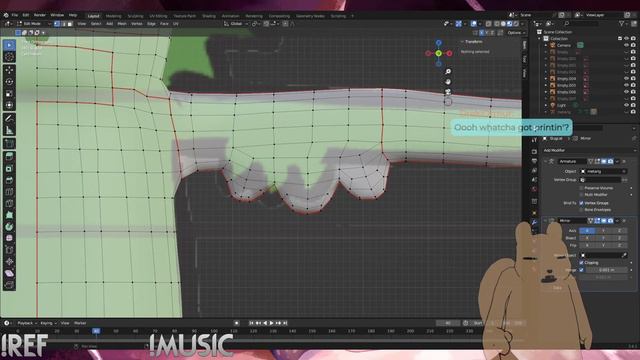
Task: Switch to the UV Editing workspace tab
Action: [x=158, y=16]
